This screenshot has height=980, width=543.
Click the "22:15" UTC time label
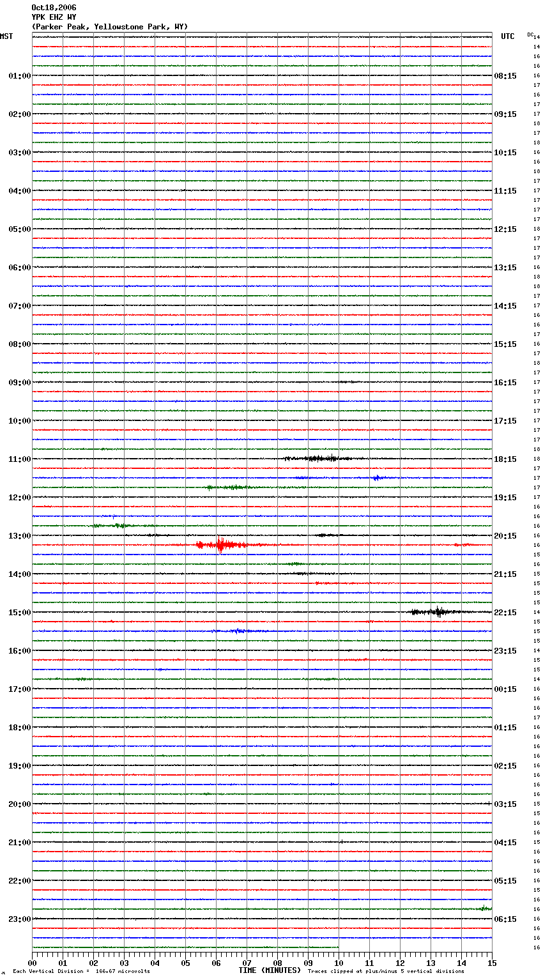tap(505, 613)
